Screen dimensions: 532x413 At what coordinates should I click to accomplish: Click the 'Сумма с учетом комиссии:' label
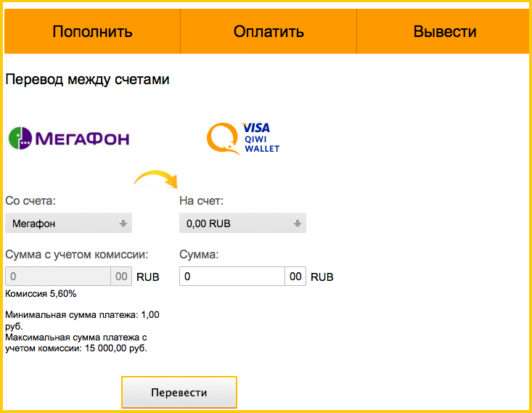coord(77,255)
